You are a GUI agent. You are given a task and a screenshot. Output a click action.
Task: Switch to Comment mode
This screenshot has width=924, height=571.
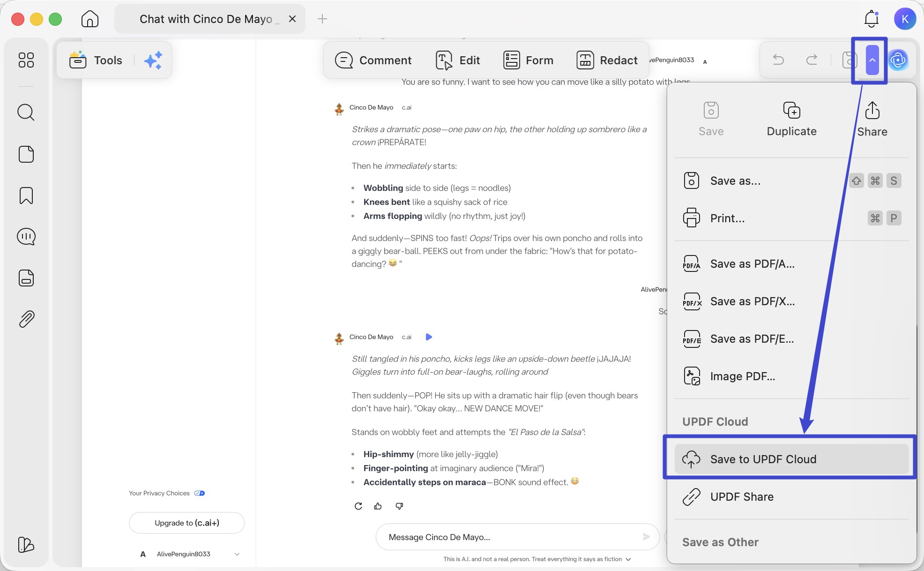coord(373,60)
